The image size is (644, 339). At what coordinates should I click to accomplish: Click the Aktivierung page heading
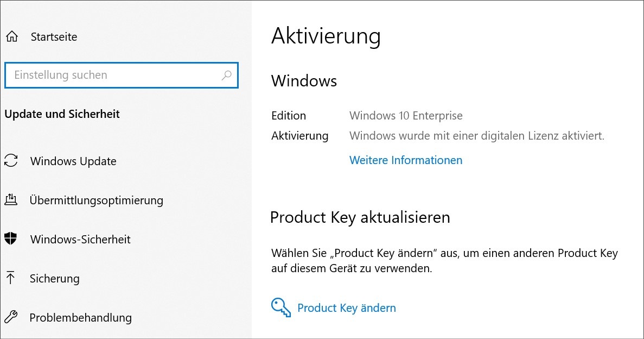(326, 36)
